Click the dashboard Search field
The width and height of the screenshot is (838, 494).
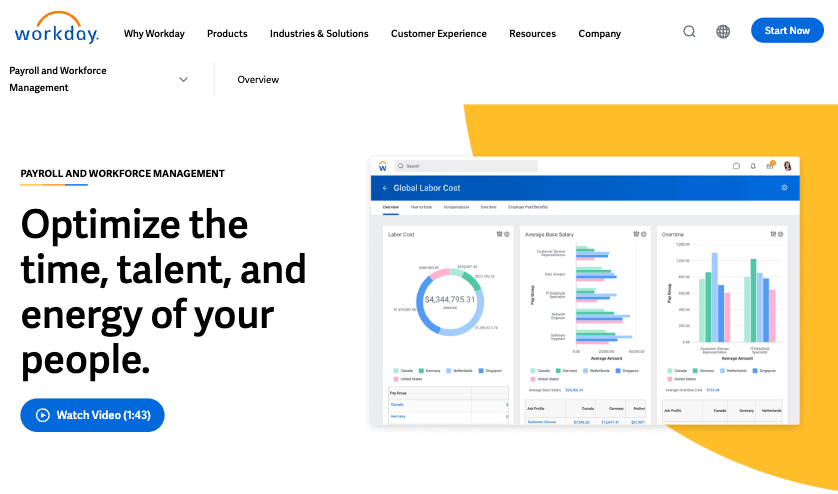click(x=465, y=166)
